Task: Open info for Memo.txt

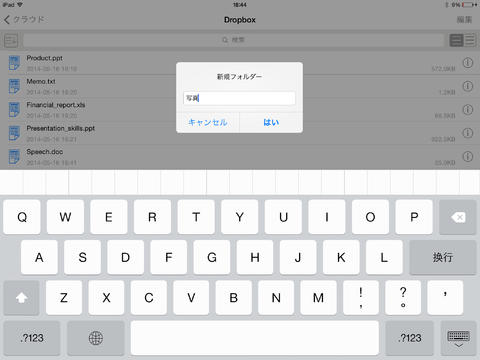Action: [468, 86]
